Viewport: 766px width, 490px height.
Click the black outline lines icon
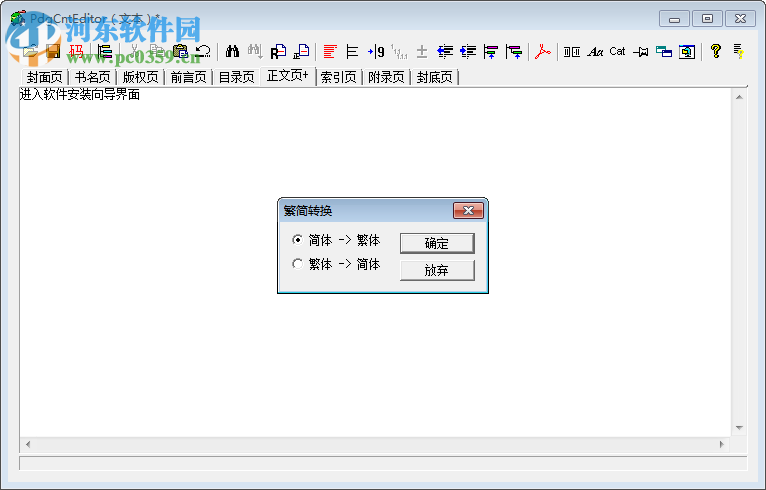tap(352, 51)
